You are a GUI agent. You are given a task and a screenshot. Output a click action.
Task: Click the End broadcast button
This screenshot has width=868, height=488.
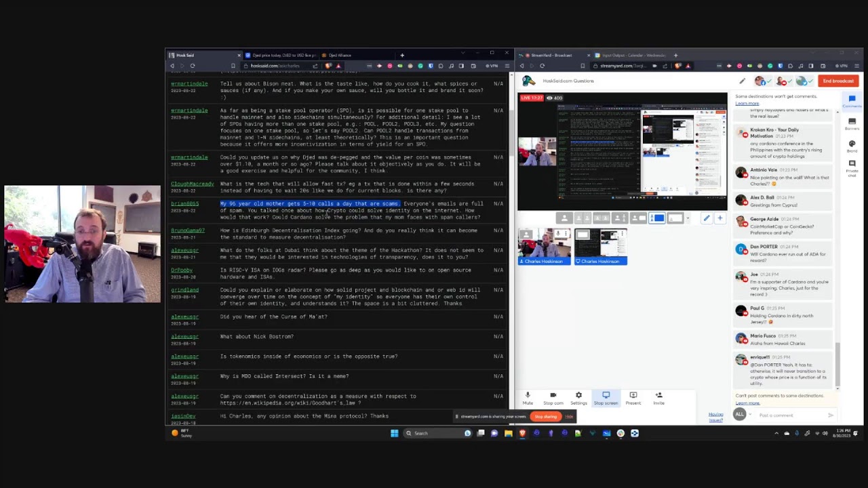coord(838,81)
